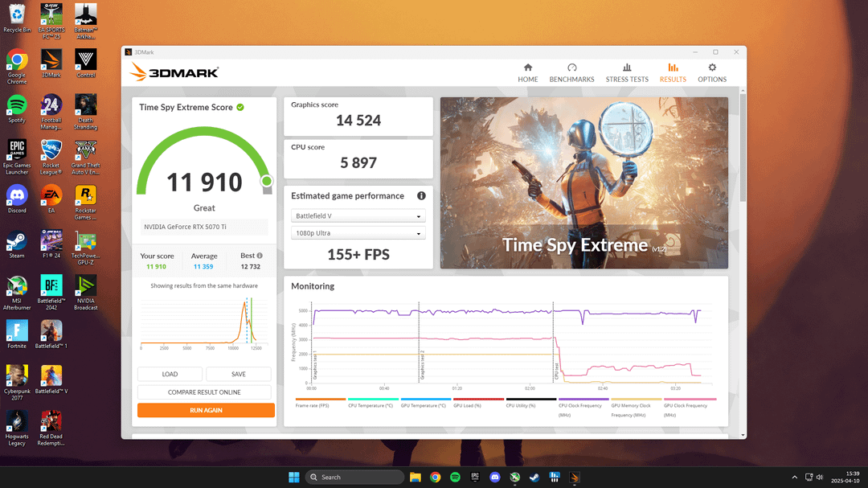Select the Grand Theft Auto V desktop icon
Image resolution: width=868 pixels, height=488 pixels.
(x=86, y=157)
